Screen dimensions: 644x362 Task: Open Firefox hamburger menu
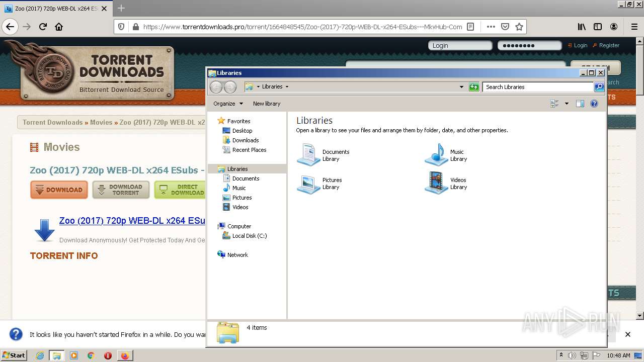(634, 27)
